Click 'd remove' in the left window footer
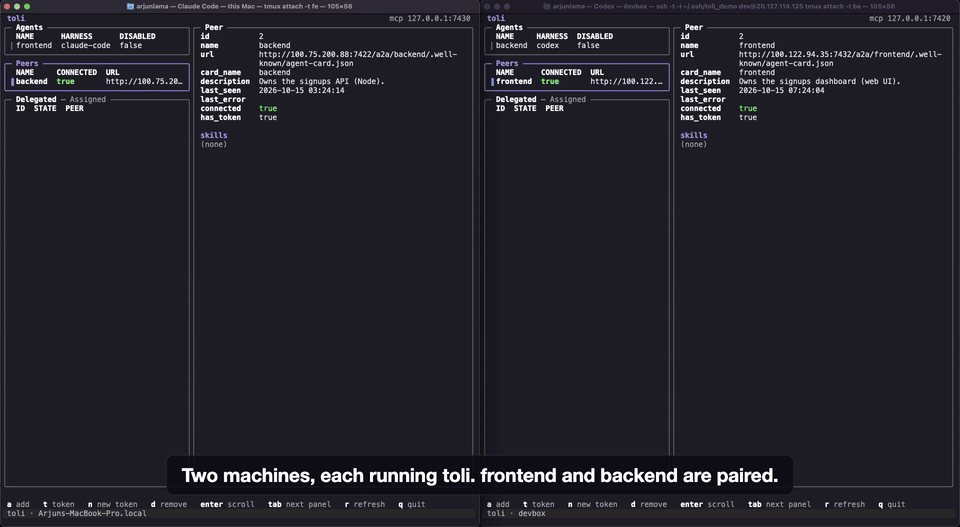The image size is (960, 527). click(169, 504)
